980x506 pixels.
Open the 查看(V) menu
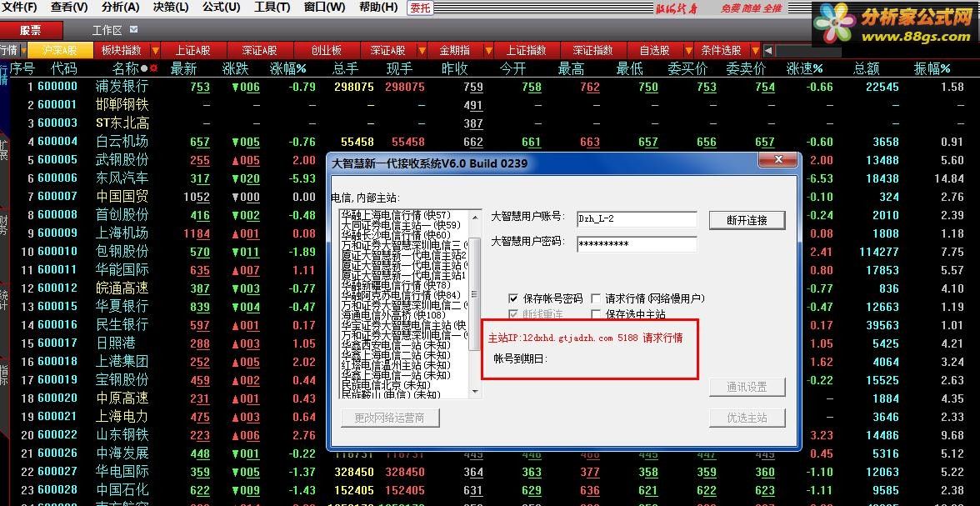pos(69,8)
